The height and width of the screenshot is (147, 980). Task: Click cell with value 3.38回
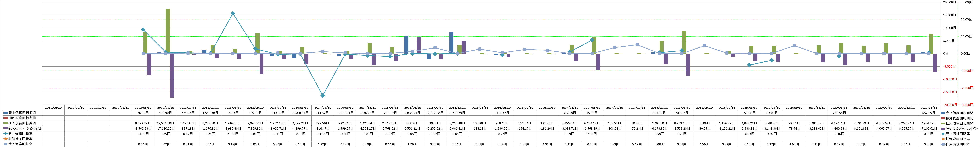click(x=435, y=144)
